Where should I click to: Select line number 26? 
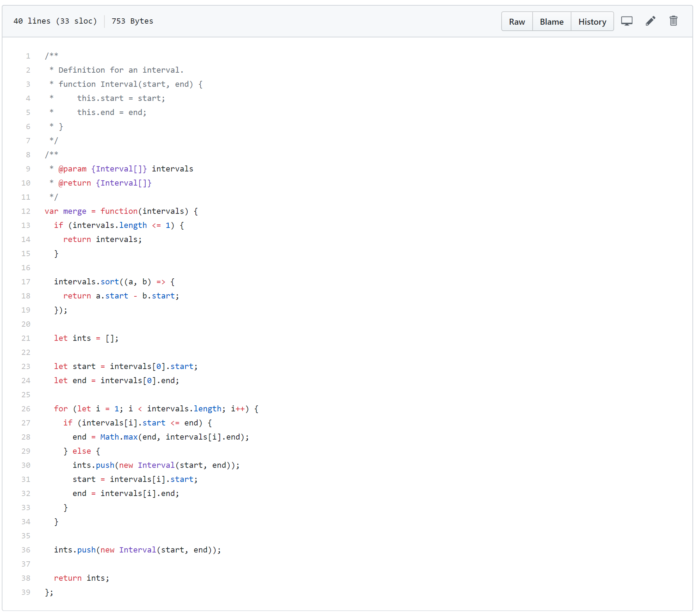pyautogui.click(x=26, y=409)
